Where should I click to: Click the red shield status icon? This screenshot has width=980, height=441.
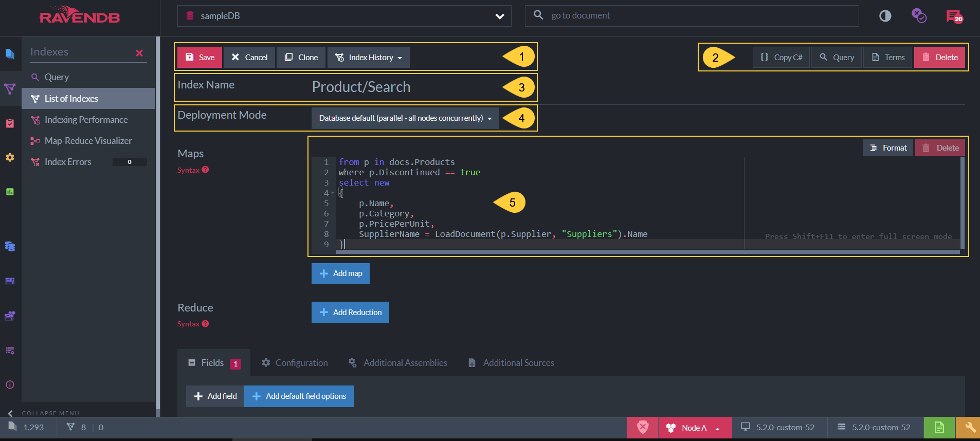click(643, 428)
